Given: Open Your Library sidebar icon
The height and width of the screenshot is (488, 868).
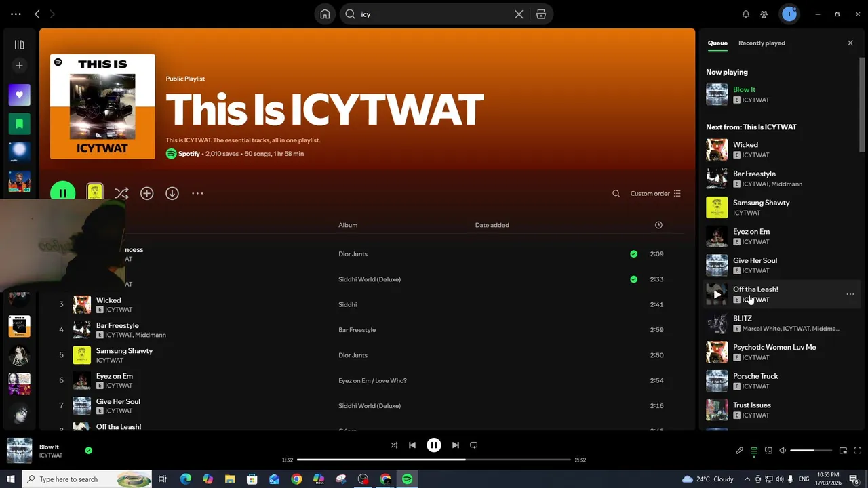Looking at the screenshot, I should 19,45.
